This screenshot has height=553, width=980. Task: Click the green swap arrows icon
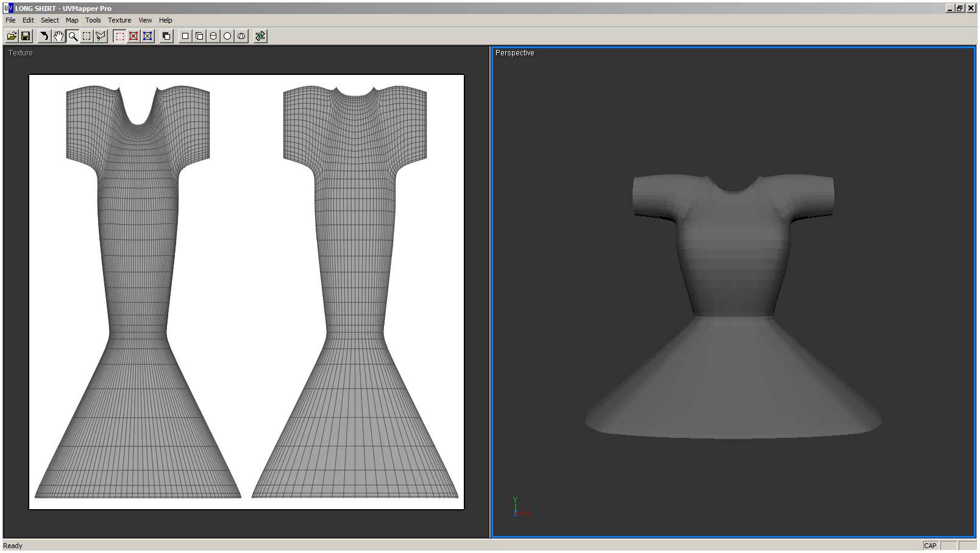(x=260, y=37)
